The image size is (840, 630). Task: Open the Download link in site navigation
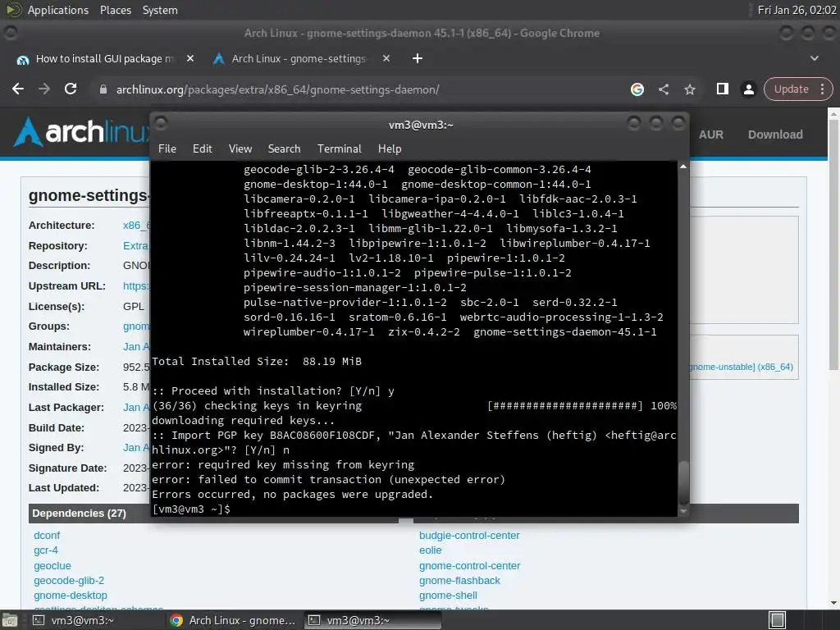775,135
